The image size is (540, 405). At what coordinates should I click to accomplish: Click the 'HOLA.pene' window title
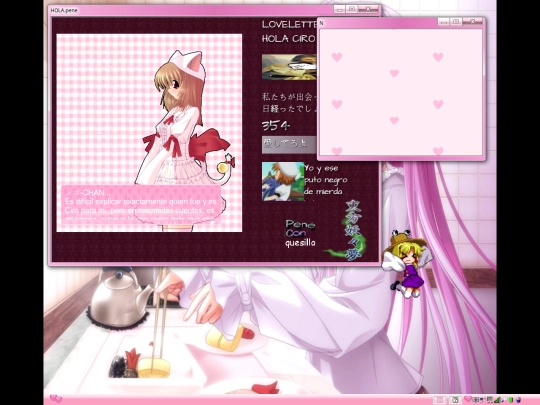[64, 10]
